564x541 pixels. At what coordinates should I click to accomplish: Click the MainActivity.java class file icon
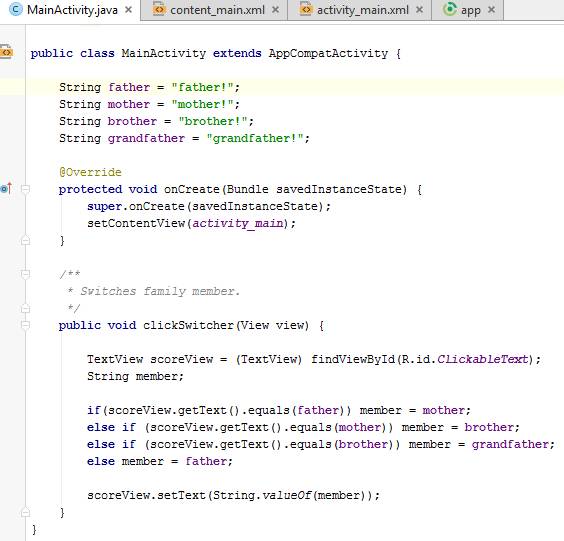(15, 9)
